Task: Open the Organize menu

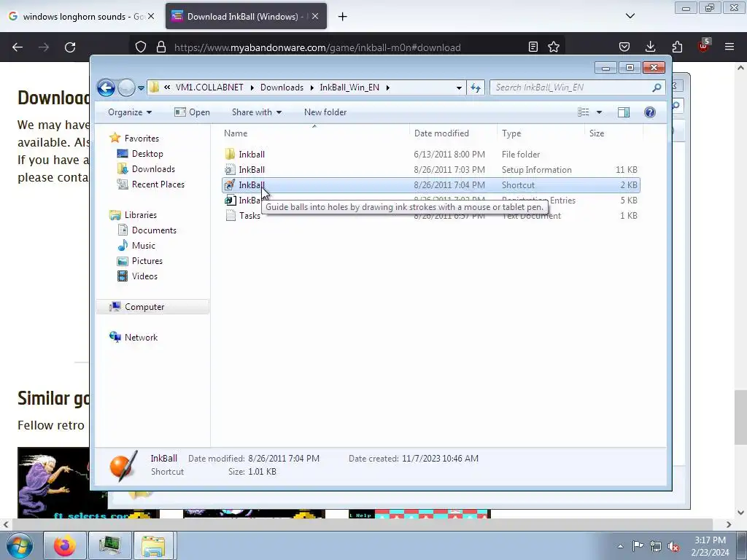Action: click(130, 112)
